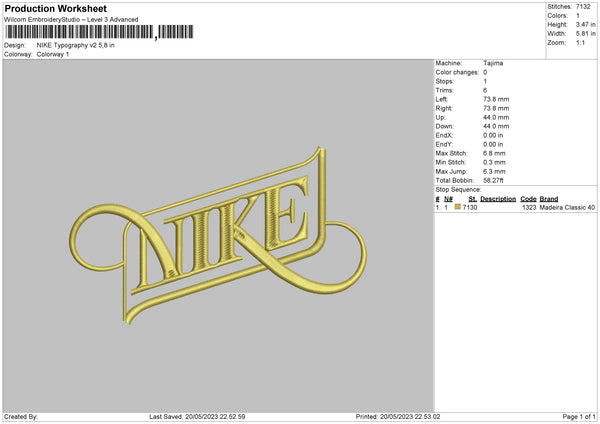Viewport: 600px width, 424px height.
Task: Click the yellow thread color swatch
Action: (458, 208)
